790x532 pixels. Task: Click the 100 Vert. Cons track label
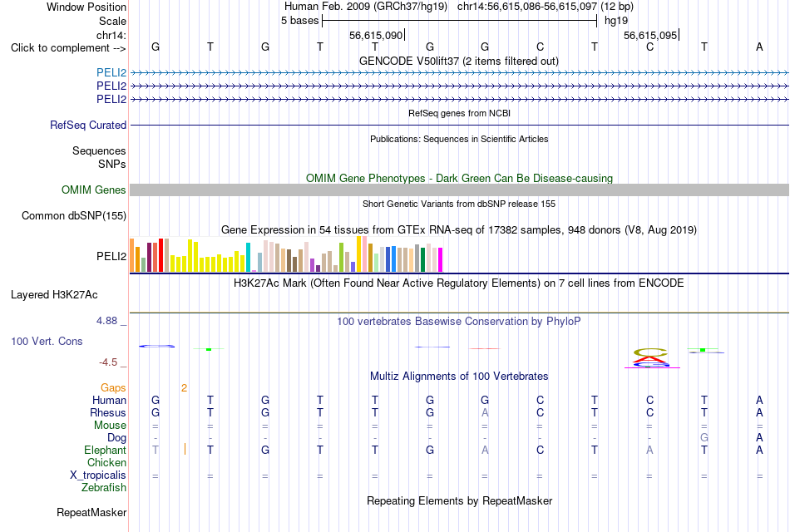[47, 341]
